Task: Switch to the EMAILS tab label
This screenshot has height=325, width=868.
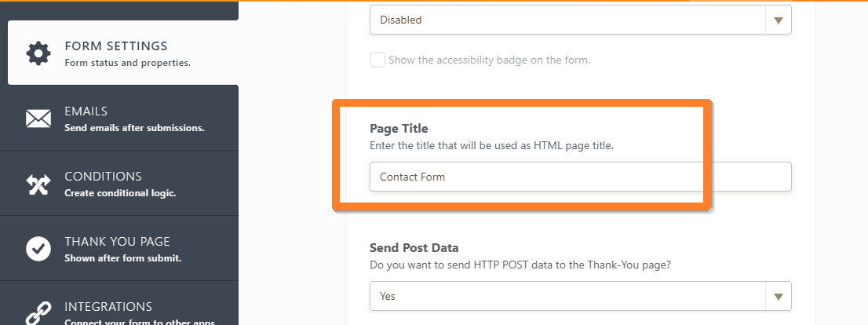Action: [86, 111]
